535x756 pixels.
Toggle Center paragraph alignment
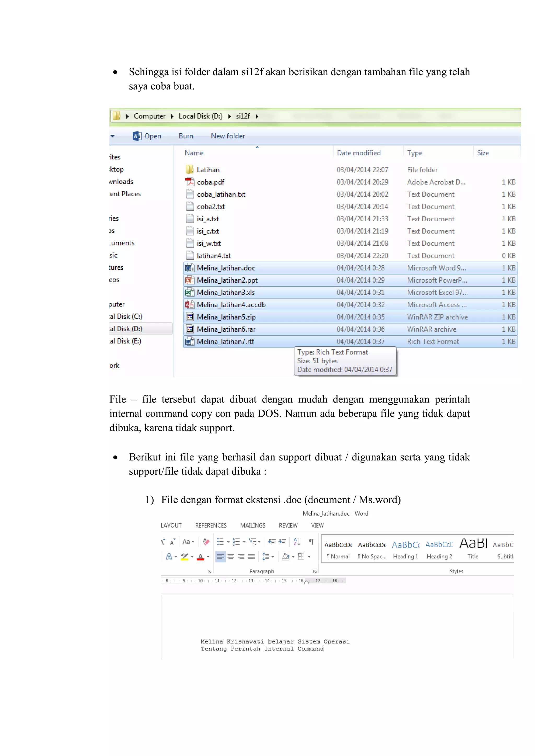point(231,557)
